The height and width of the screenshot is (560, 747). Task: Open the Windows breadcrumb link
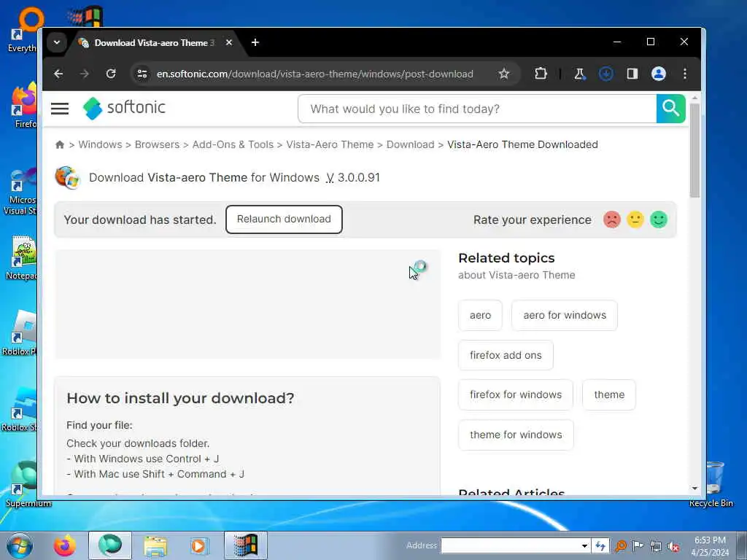click(100, 144)
